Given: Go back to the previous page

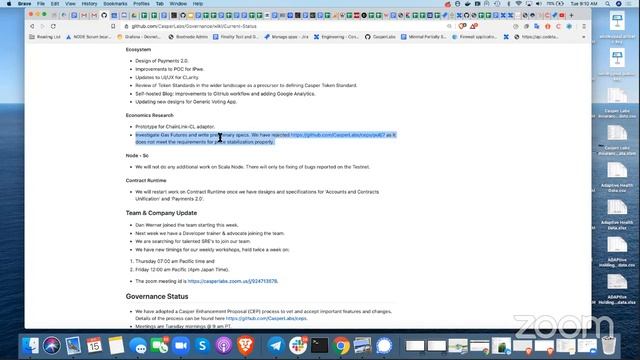Looking at the screenshot, I should click(x=32, y=26).
